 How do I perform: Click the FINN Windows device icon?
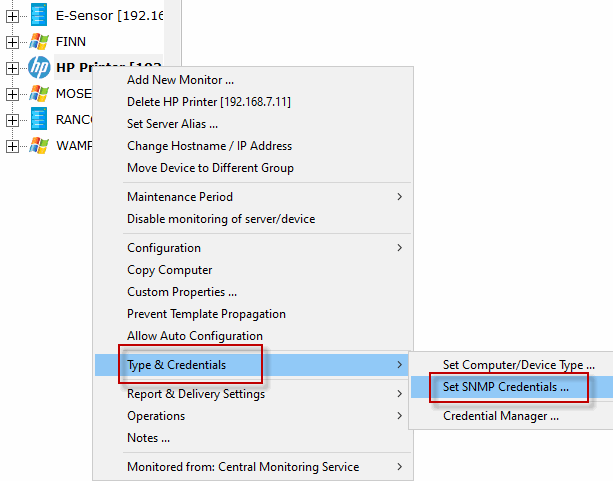point(39,42)
